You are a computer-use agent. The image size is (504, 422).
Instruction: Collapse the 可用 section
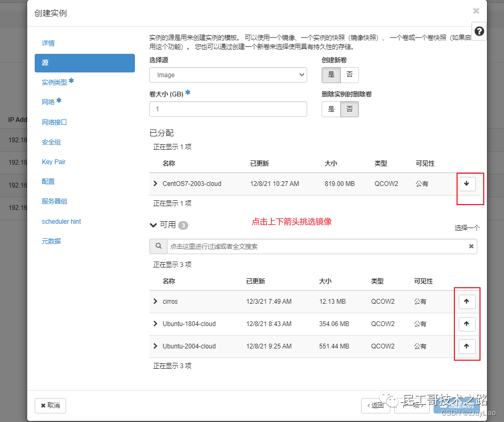pyautogui.click(x=153, y=225)
